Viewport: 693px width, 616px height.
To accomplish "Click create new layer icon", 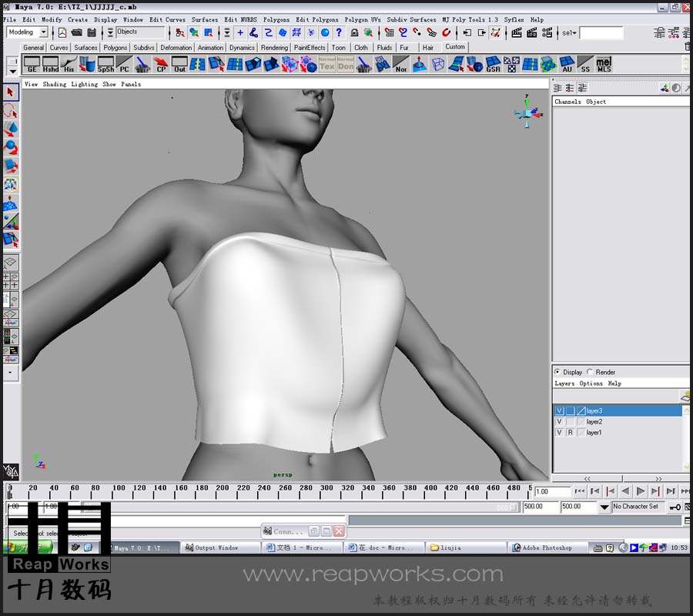I will [686, 396].
